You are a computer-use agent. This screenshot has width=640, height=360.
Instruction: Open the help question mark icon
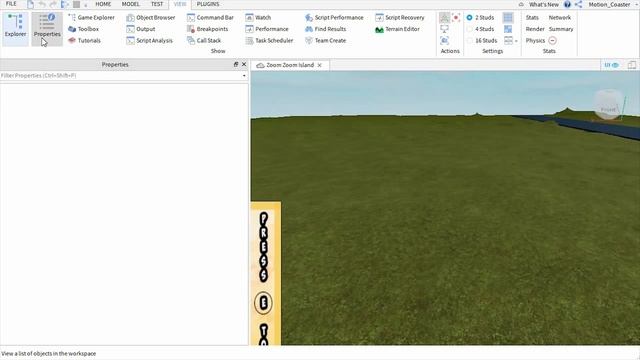click(x=567, y=4)
